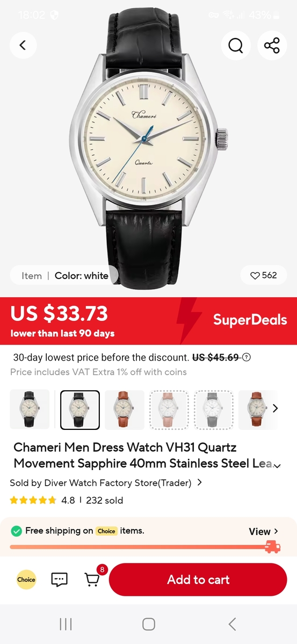Viewport: 297px width, 644px height.
Task: Show more color variants arrow
Action: coord(276,408)
